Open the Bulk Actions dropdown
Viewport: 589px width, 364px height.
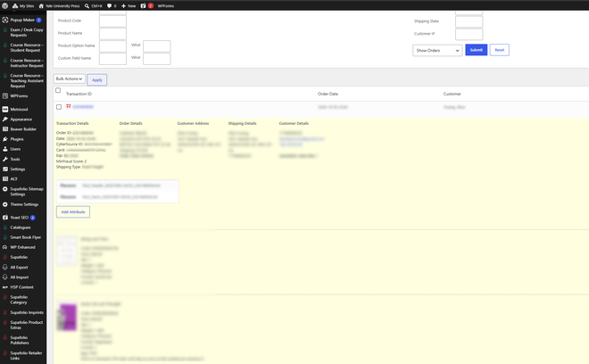[69, 79]
